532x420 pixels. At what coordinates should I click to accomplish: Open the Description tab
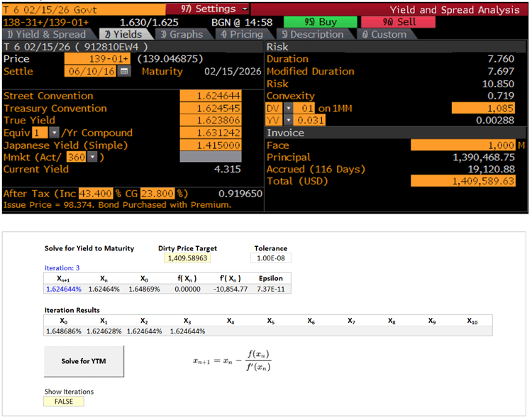pos(313,34)
